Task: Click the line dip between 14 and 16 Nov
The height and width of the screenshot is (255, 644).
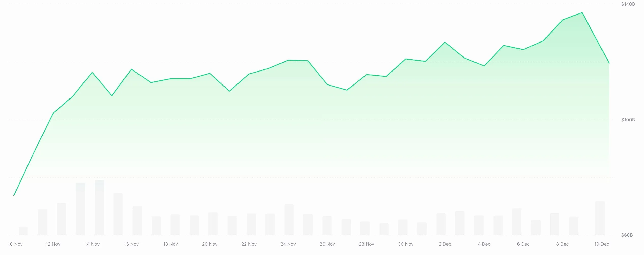Action: point(112,96)
